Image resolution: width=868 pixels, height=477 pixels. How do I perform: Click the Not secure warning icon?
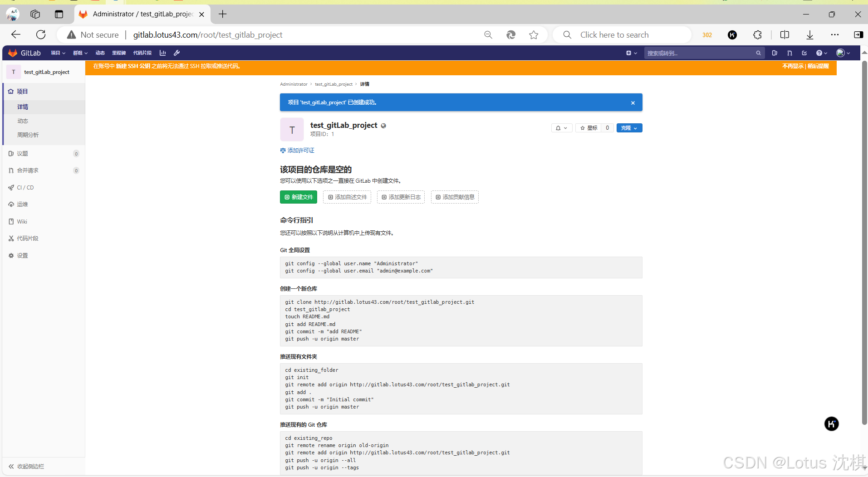71,35
